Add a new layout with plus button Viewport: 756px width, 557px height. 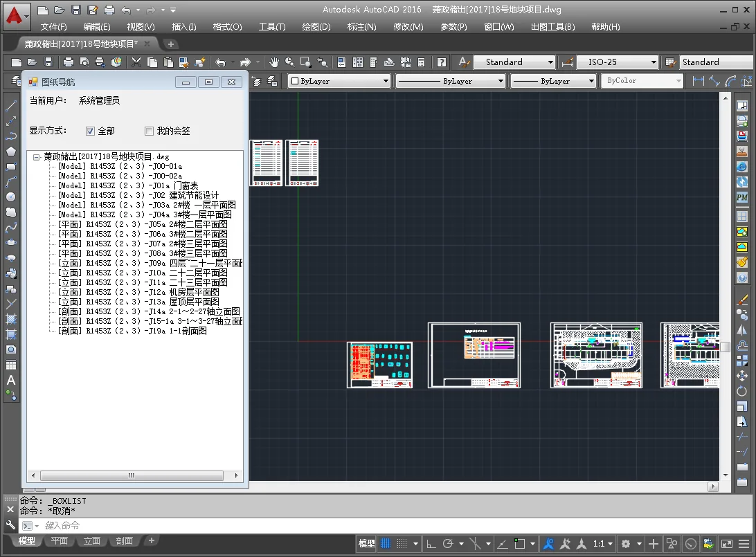click(152, 540)
